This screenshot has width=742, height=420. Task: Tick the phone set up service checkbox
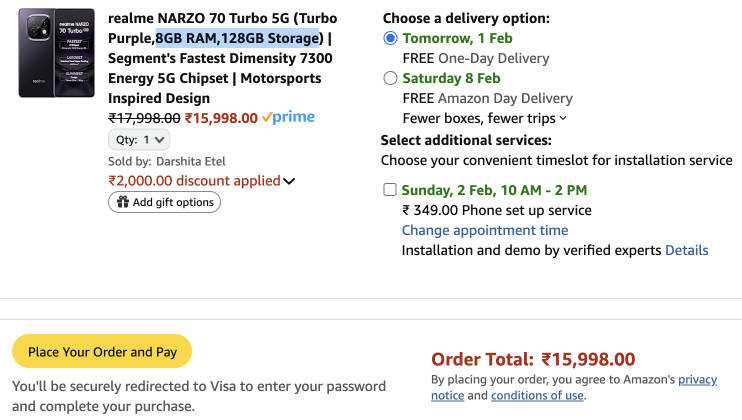[x=389, y=190]
